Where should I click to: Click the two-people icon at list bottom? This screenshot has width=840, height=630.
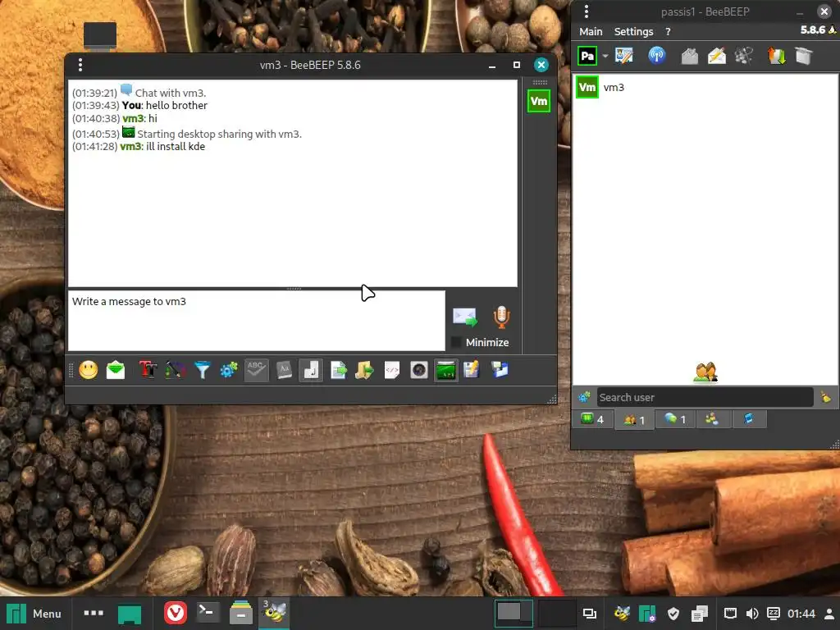pyautogui.click(x=705, y=372)
